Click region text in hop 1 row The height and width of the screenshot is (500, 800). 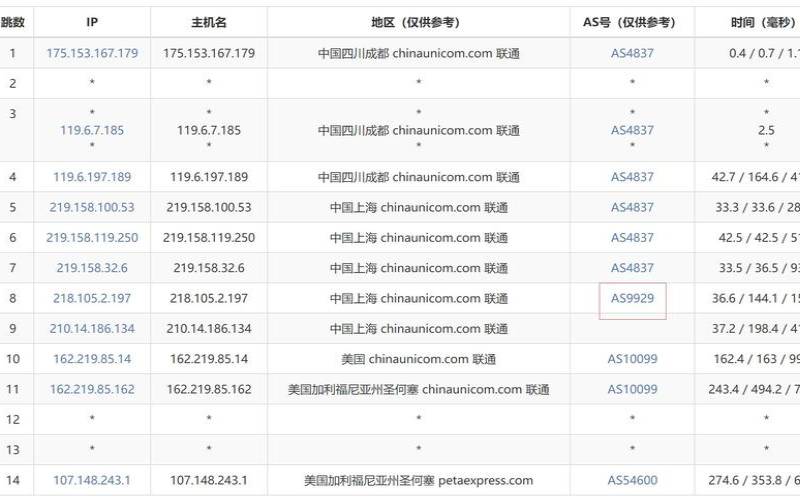tap(418, 53)
